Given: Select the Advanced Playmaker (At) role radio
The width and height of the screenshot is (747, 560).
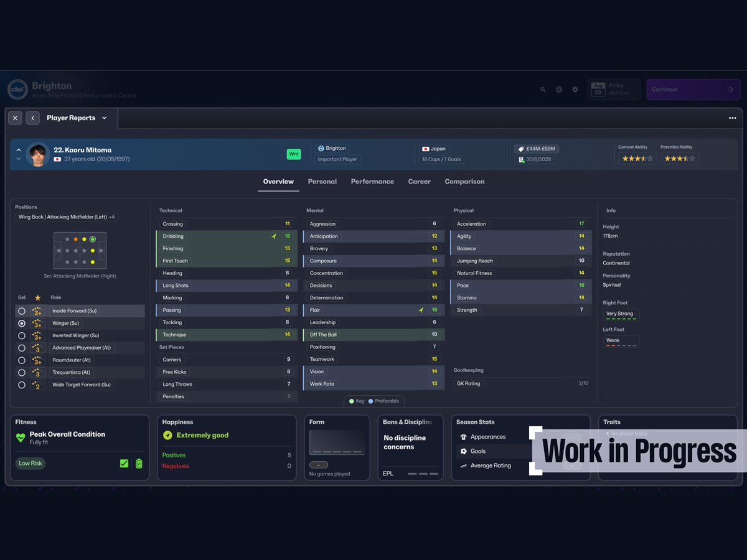Looking at the screenshot, I should point(22,348).
